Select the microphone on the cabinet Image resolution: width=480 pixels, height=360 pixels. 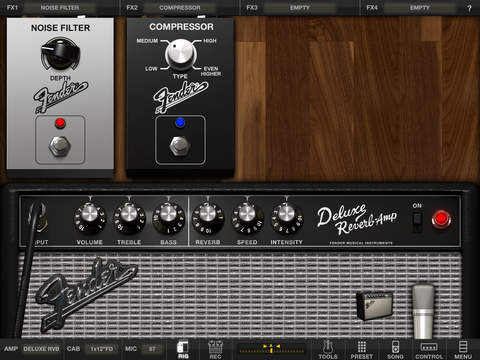[x=423, y=311]
